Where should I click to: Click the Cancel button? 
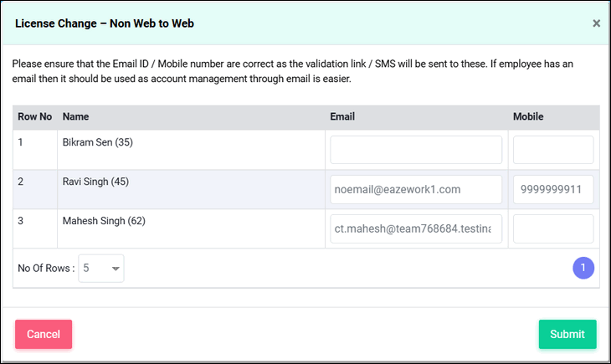pos(44,334)
